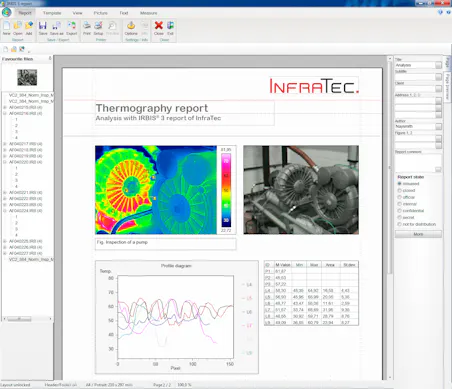Switch to the Template ribbon tab
Screen dimensions: 452x389
(x=52, y=13)
